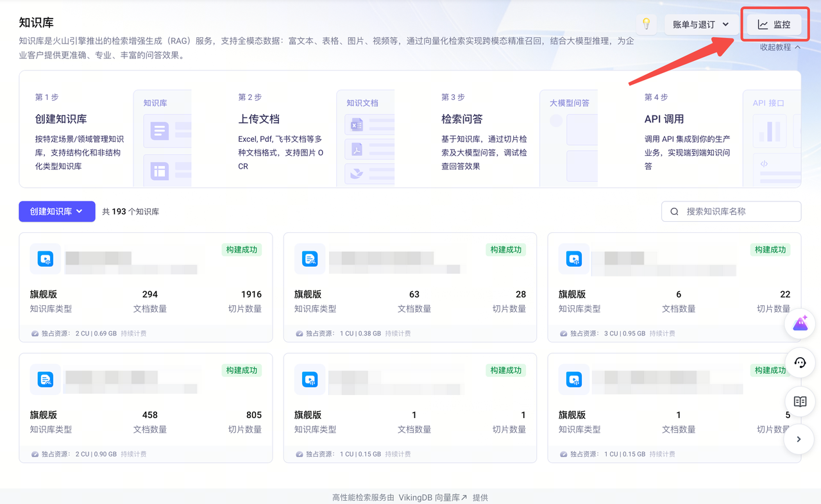Click the icon of the 63-document knowledge base

(x=310, y=259)
